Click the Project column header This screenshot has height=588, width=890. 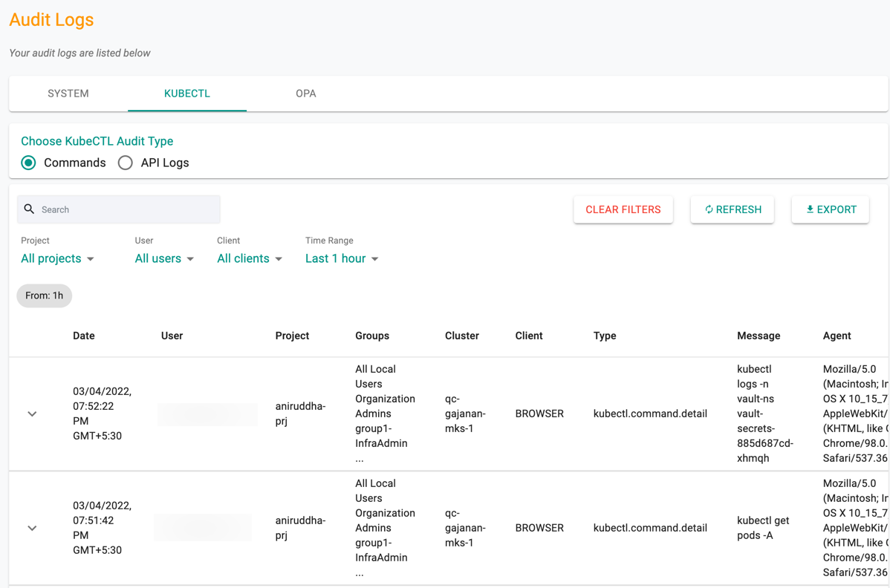292,336
